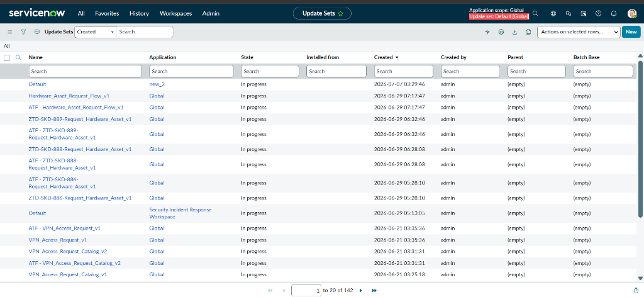Open the help question-mark icon

(x=599, y=14)
